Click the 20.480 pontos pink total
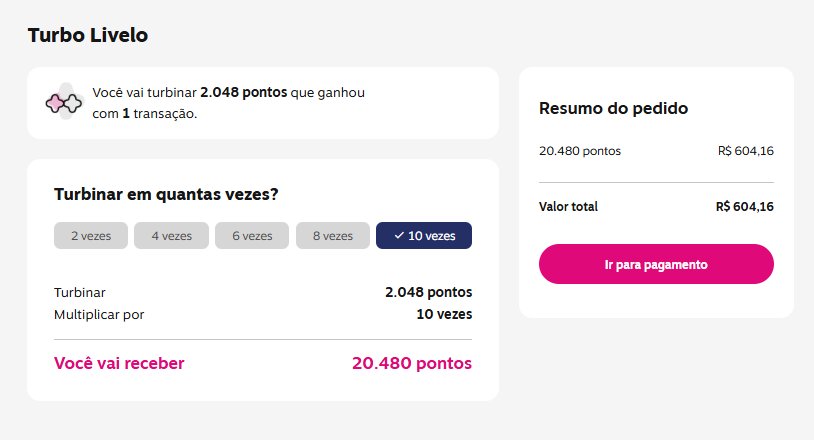 (412, 363)
